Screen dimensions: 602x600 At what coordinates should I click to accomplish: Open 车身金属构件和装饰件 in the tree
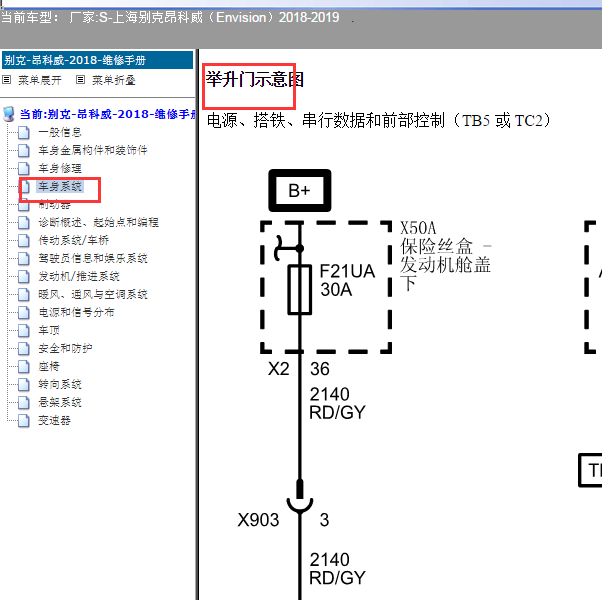point(93,150)
